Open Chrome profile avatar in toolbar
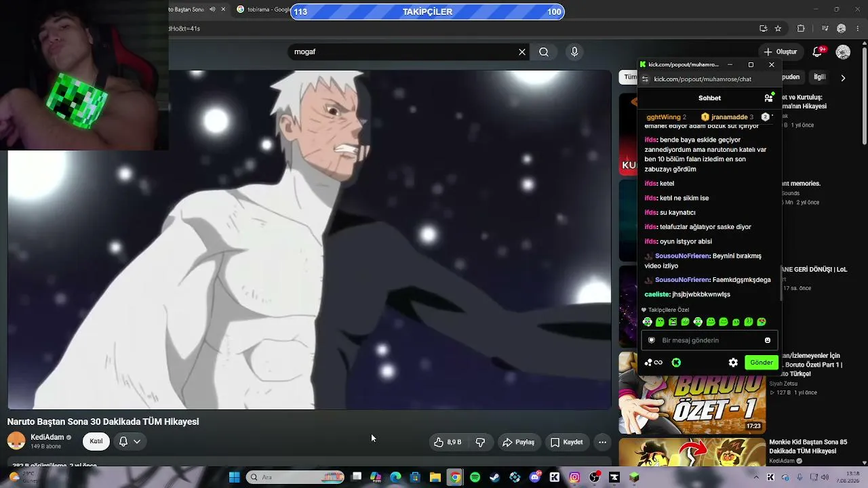The image size is (868, 488). pyautogui.click(x=842, y=28)
